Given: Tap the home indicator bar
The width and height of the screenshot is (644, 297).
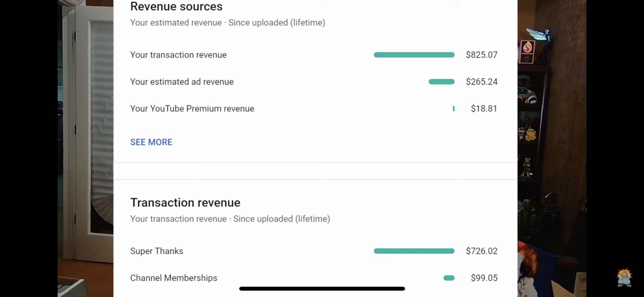Looking at the screenshot, I should coord(322,289).
